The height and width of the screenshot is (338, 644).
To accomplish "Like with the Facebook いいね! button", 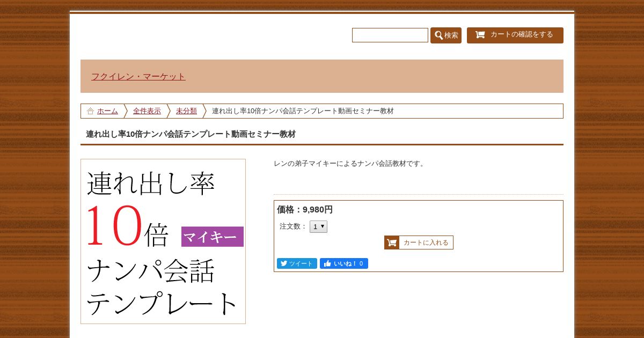I will click(x=344, y=263).
